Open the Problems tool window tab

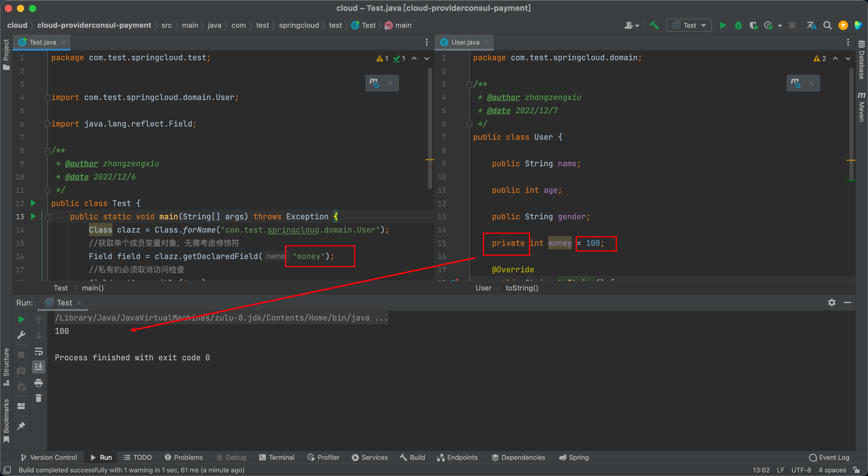click(184, 457)
